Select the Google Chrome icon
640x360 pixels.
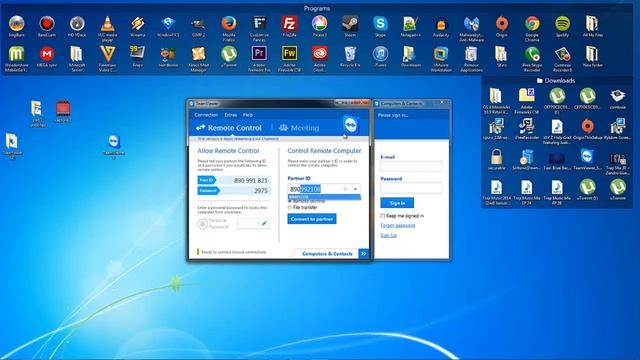532,29
